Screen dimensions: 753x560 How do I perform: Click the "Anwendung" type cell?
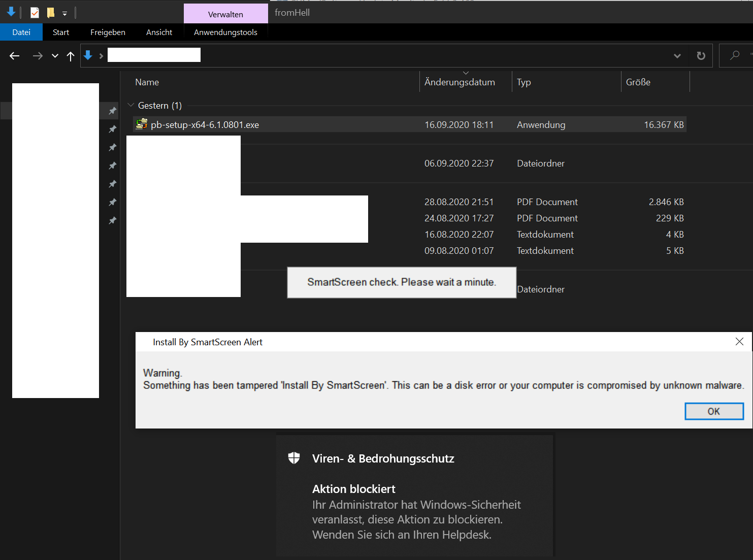(x=541, y=125)
